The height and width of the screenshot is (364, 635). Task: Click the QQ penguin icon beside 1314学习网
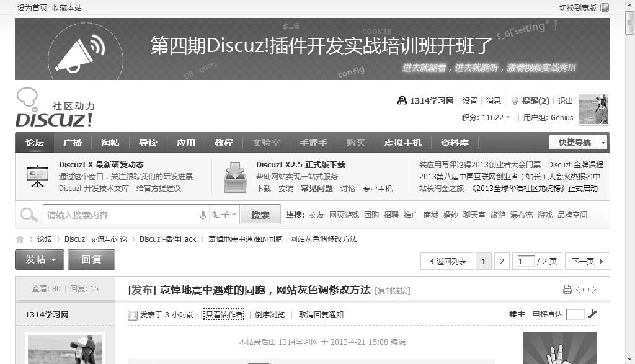(x=402, y=100)
